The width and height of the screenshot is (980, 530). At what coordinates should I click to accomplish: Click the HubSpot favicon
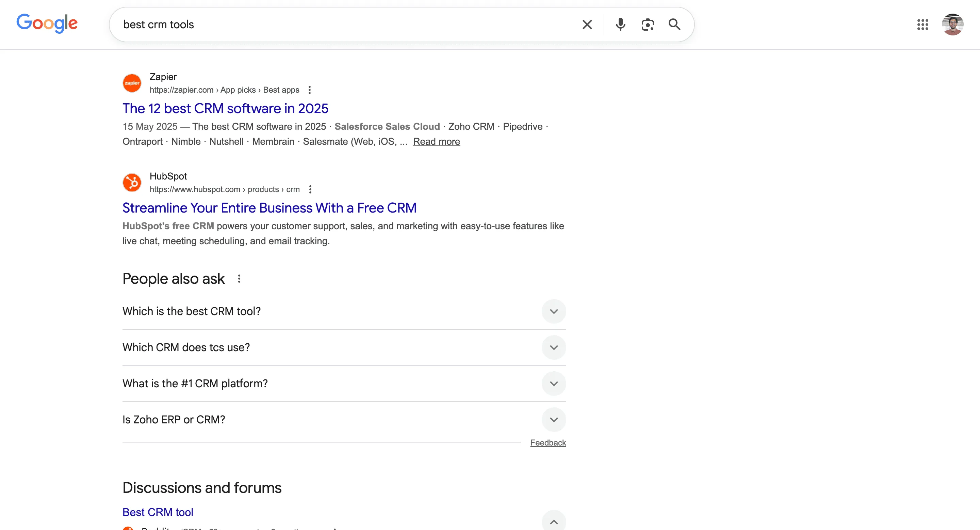click(132, 182)
